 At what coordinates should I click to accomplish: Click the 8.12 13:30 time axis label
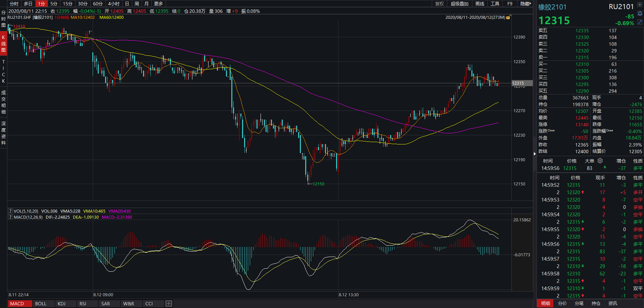tap(349, 295)
